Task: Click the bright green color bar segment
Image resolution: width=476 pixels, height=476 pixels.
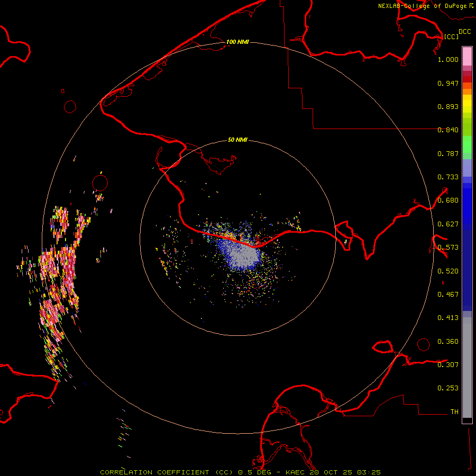Action: pos(467,144)
